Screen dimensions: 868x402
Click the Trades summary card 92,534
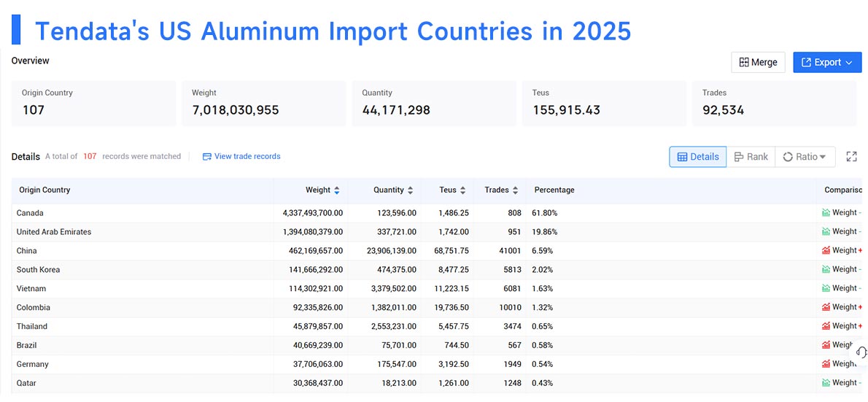tap(774, 104)
